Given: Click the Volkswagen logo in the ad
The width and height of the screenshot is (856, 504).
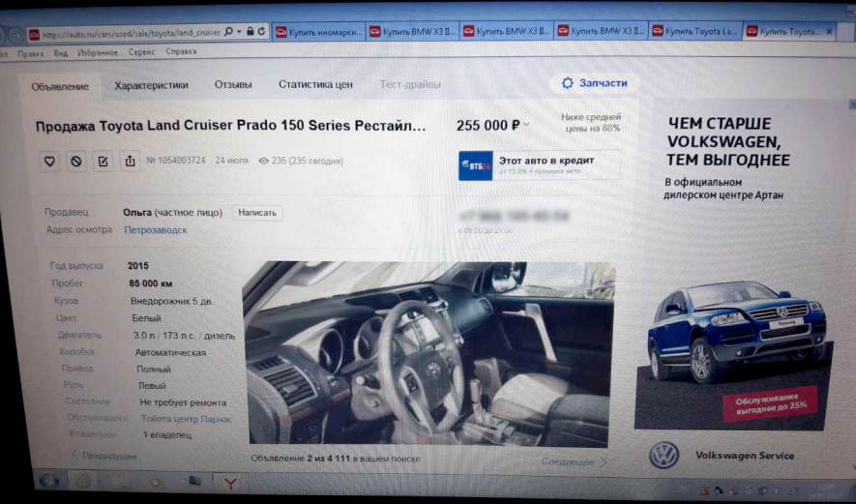Looking at the screenshot, I should point(664,456).
